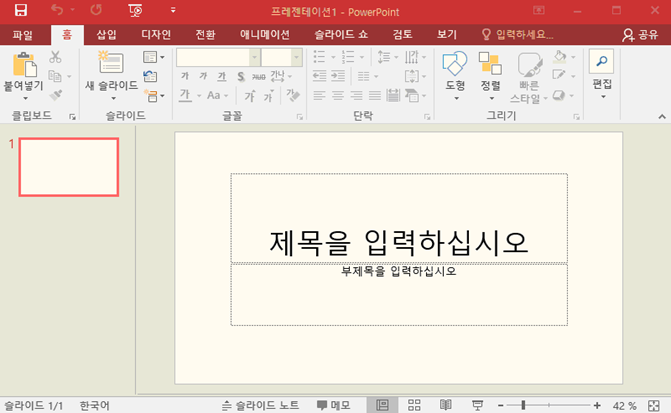Click the 공유 share button
This screenshot has width=671, height=413.
coord(640,35)
